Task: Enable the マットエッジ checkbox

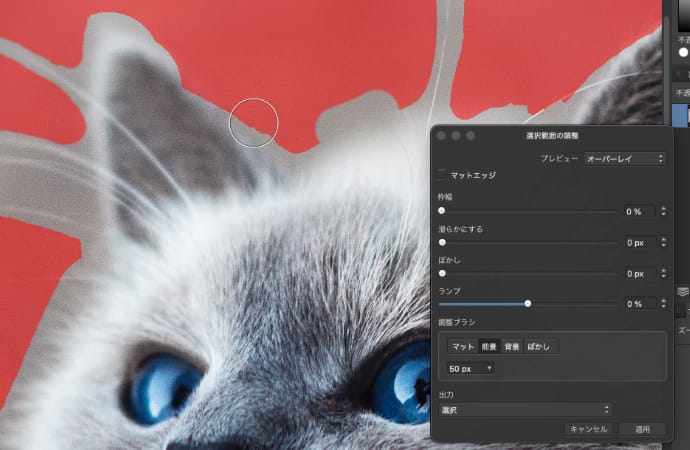Action: pyautogui.click(x=443, y=175)
